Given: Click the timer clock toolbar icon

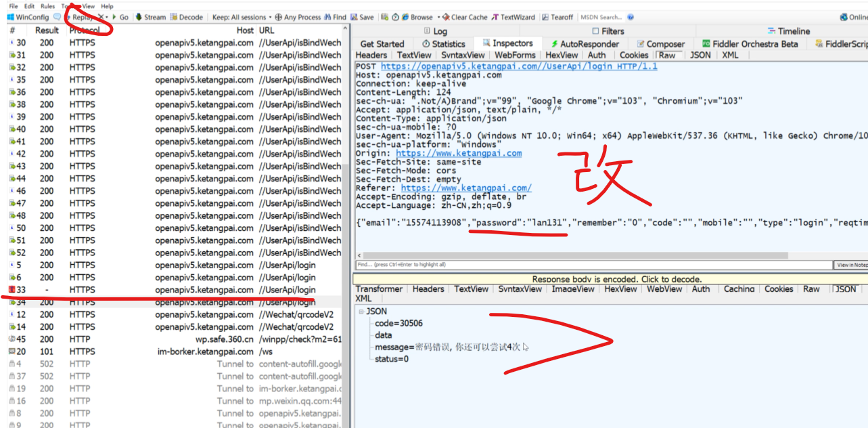Looking at the screenshot, I should [395, 17].
